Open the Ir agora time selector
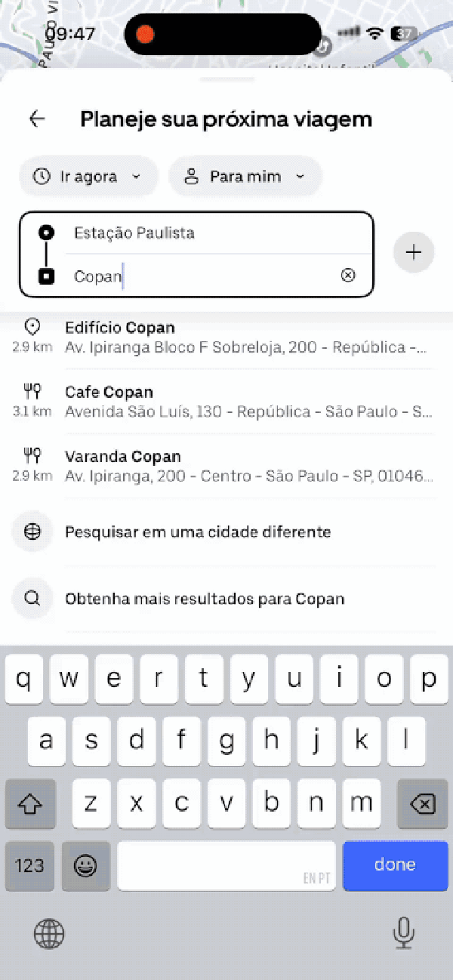 [x=88, y=176]
